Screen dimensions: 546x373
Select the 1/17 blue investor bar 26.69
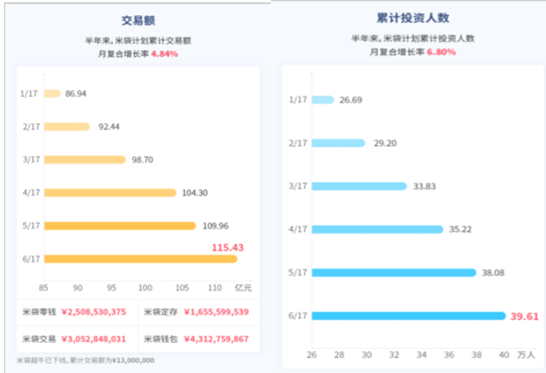[x=323, y=100]
